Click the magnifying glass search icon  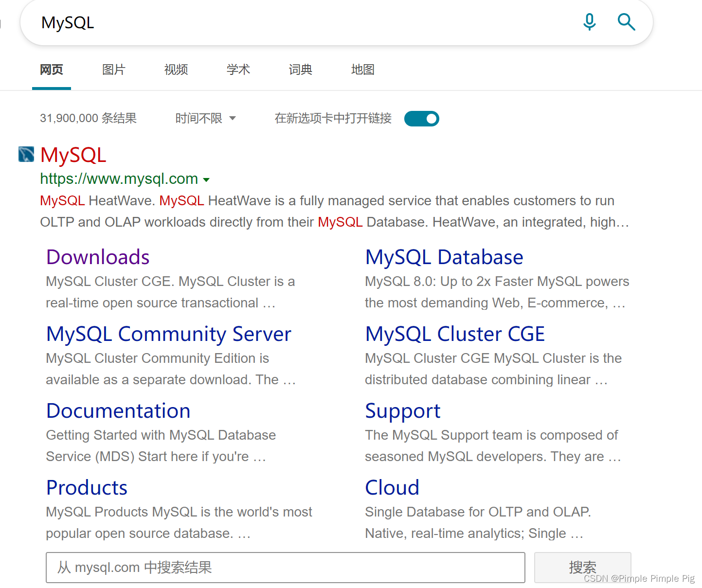click(x=626, y=22)
